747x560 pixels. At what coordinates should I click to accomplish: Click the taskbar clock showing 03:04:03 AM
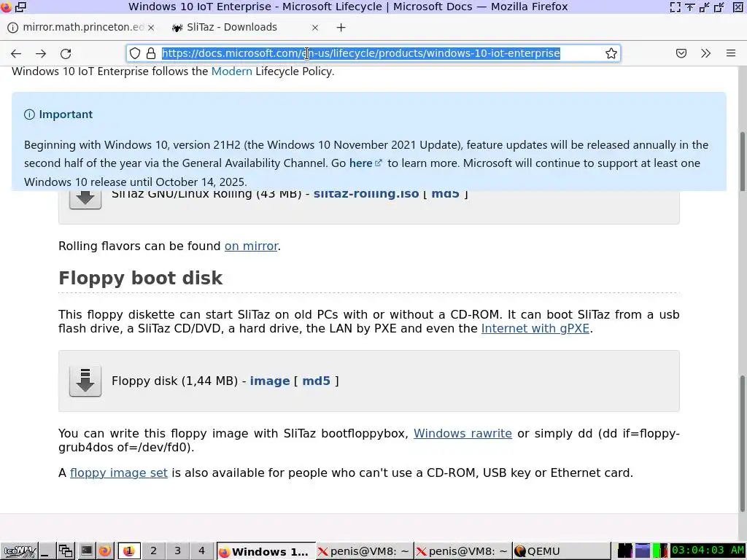pyautogui.click(x=708, y=551)
